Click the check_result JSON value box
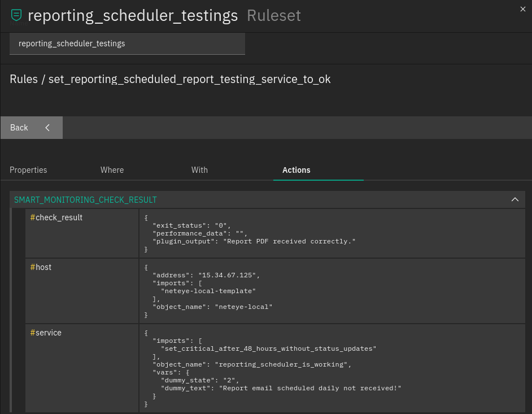Screen dimensions: 532x414 tap(332, 233)
